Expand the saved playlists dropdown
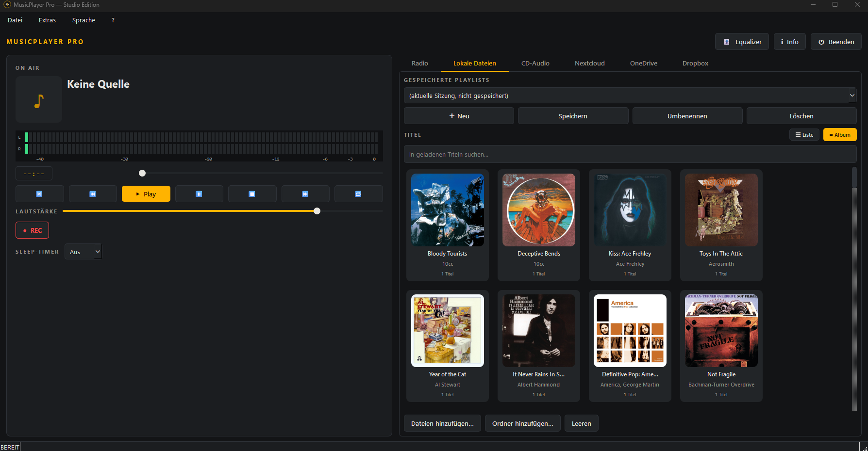Image resolution: width=868 pixels, height=451 pixels. point(630,96)
